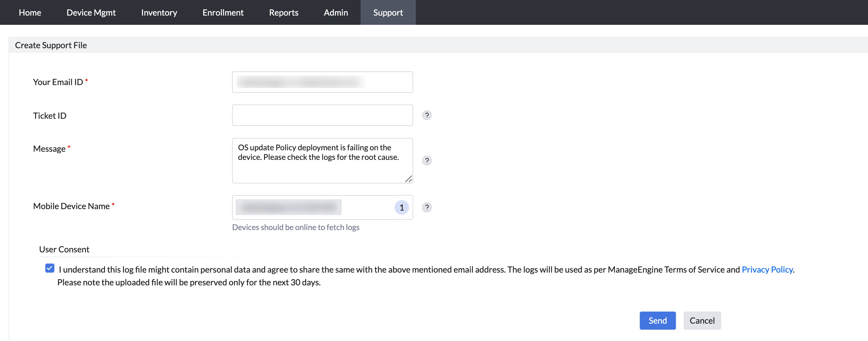The image size is (868, 341).
Task: Show help for the Message field
Action: click(x=427, y=161)
